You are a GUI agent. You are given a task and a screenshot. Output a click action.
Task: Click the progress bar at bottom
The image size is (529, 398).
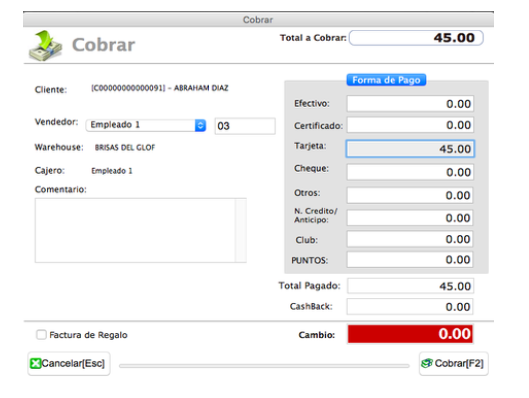264,366
